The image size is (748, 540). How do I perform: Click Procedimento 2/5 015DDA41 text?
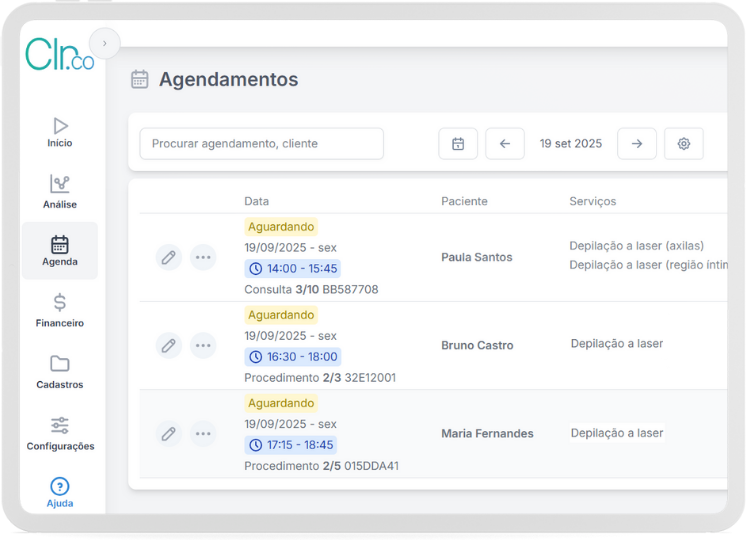click(322, 466)
